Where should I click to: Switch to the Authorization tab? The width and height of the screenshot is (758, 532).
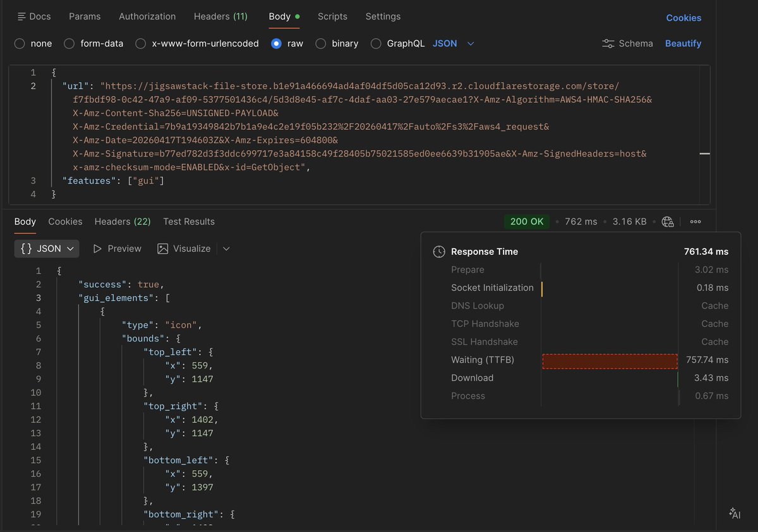147,16
